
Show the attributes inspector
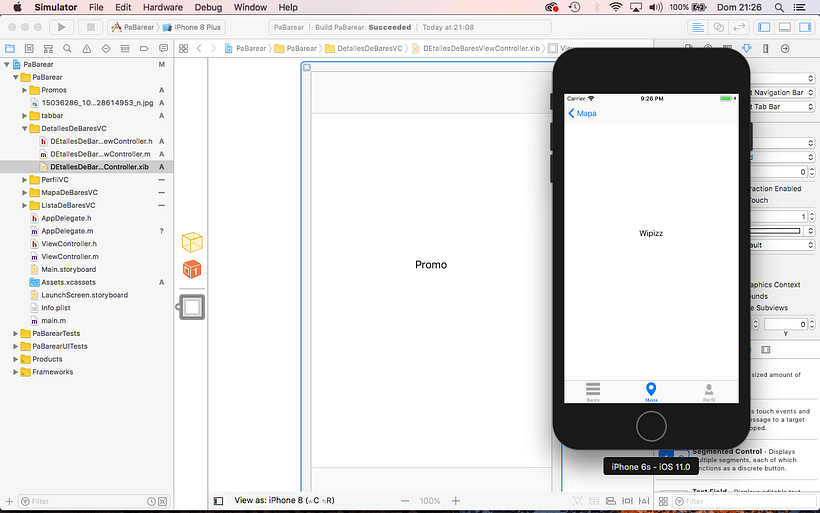coord(746,49)
